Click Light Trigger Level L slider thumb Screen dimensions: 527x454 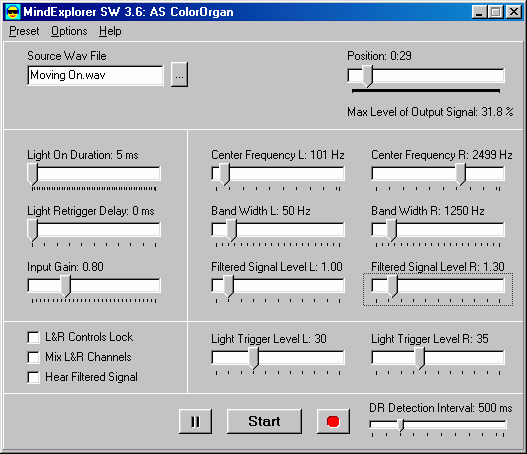tap(254, 358)
